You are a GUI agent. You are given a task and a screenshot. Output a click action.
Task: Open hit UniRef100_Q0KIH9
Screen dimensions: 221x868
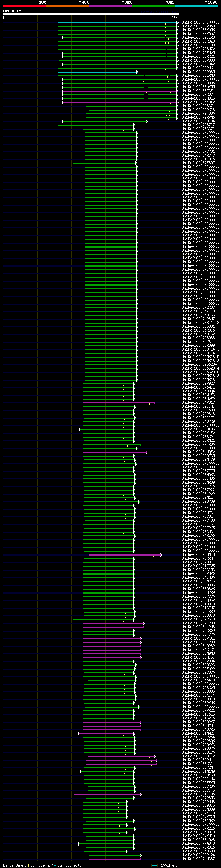(198, 45)
